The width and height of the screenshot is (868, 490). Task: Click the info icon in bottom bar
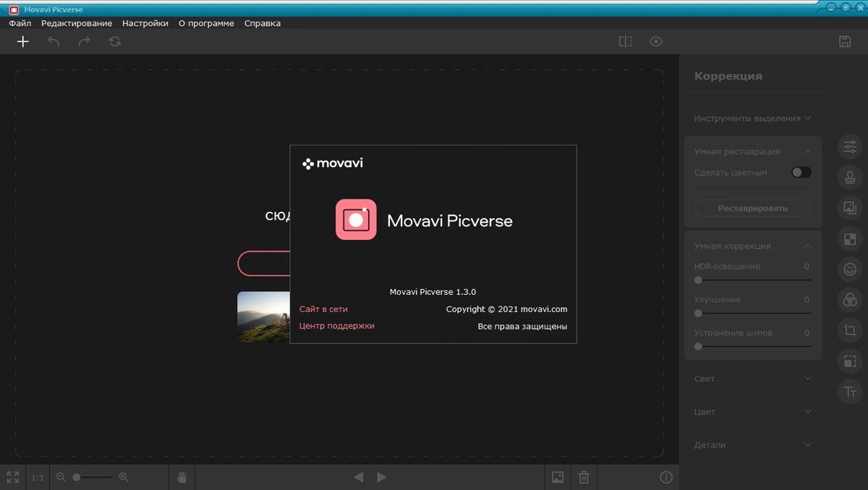pos(666,477)
